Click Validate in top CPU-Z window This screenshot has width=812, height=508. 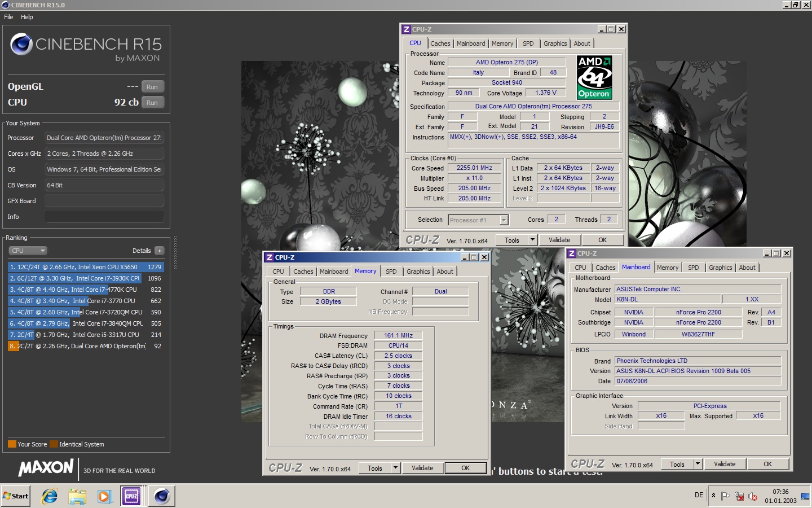pos(560,240)
